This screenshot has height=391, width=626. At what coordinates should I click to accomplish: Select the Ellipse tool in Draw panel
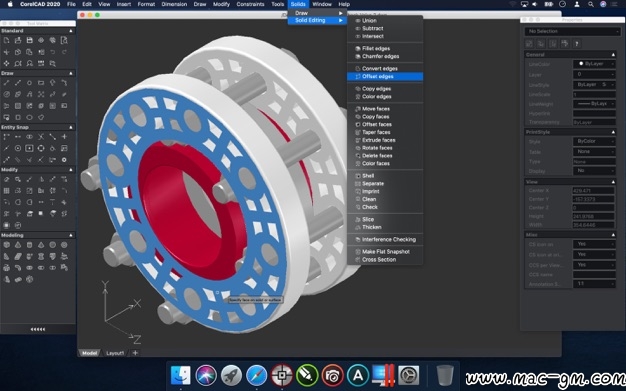coord(30,117)
